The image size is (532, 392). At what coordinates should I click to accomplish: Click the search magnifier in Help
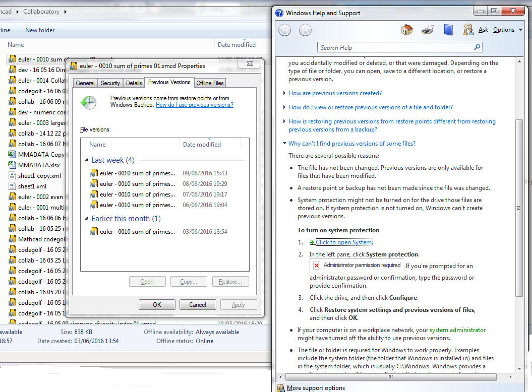click(x=477, y=47)
